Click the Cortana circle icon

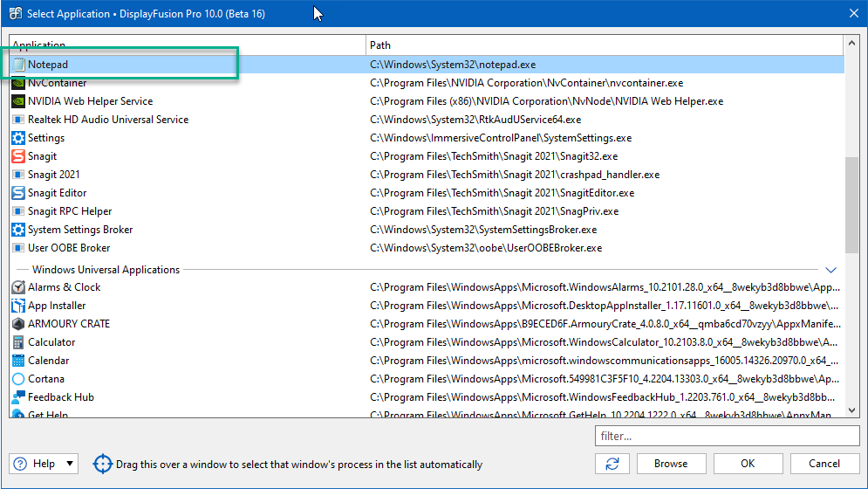[18, 379]
